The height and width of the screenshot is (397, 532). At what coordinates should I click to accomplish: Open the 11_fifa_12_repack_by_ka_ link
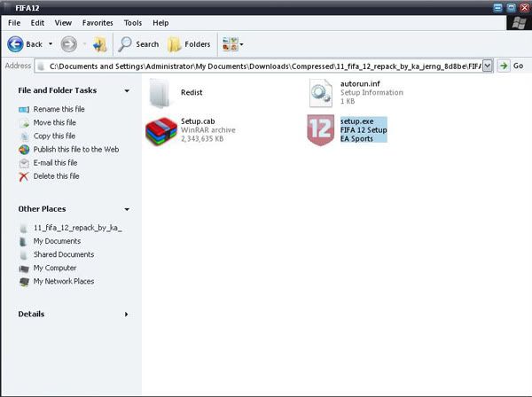[x=78, y=228]
